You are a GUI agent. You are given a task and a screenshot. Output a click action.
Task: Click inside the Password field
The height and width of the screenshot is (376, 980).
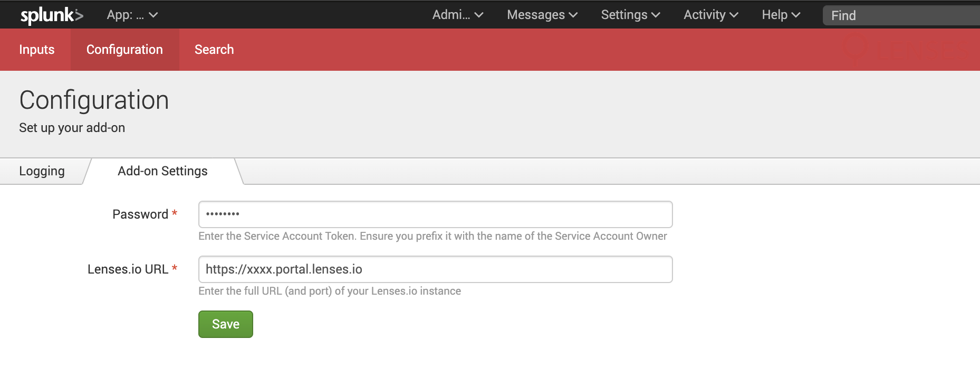click(x=435, y=214)
